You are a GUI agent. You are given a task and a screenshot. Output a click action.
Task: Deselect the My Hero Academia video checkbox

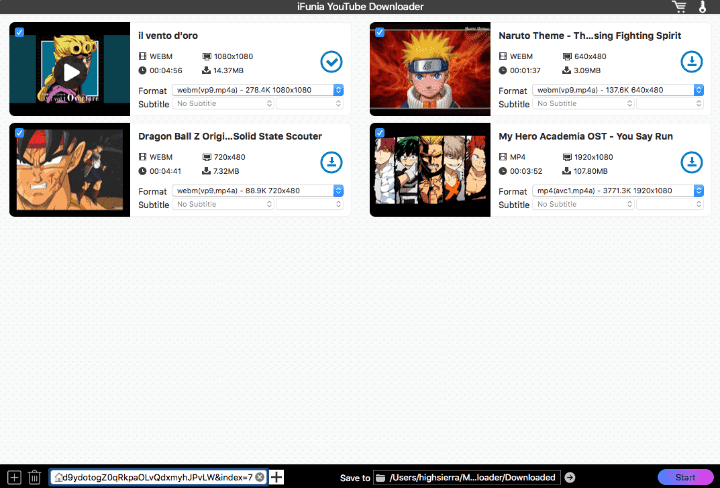(x=380, y=133)
